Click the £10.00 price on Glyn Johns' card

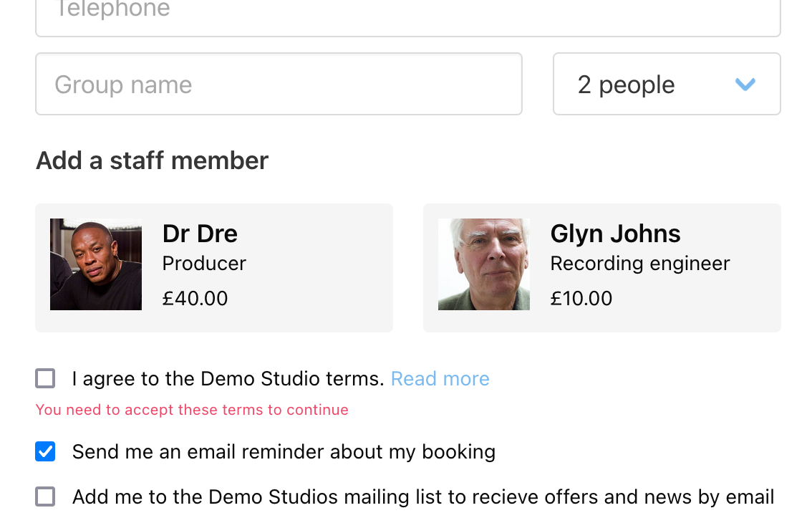click(x=581, y=299)
